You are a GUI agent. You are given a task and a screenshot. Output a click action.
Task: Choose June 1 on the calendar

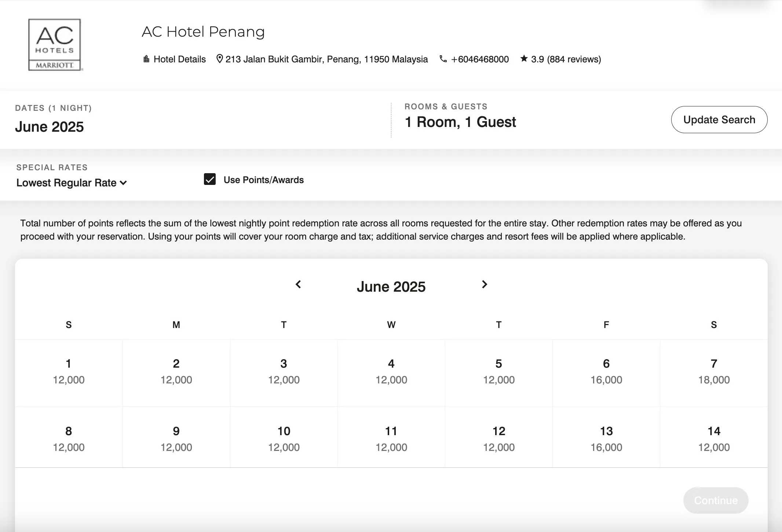click(69, 372)
